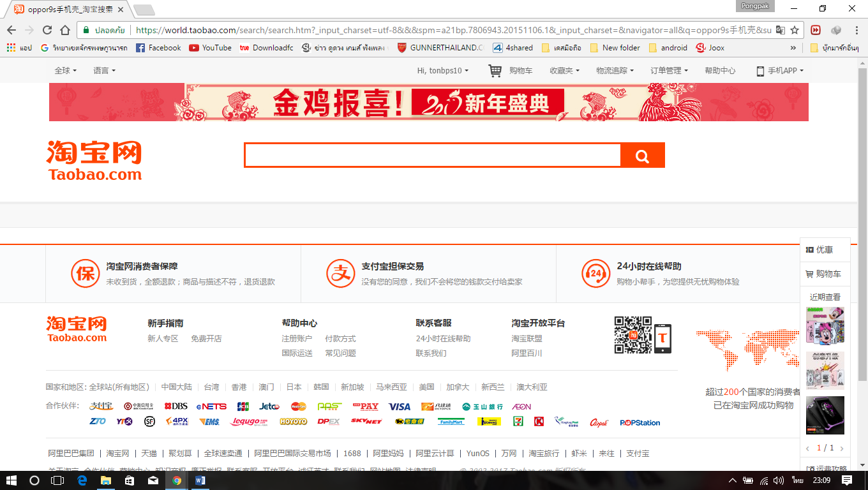Viewport: 868px width, 490px height.
Task: Open the android bookmark folder
Action: [x=668, y=48]
